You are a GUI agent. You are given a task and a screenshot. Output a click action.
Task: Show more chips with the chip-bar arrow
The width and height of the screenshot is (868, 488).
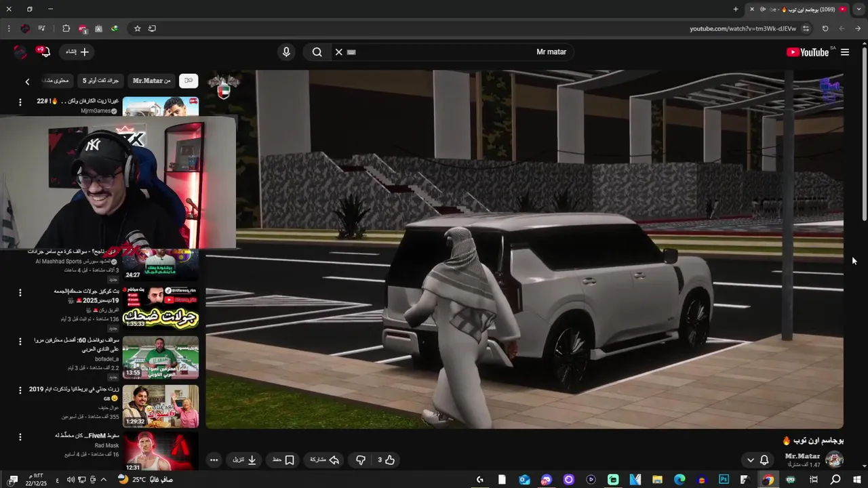[x=27, y=81]
